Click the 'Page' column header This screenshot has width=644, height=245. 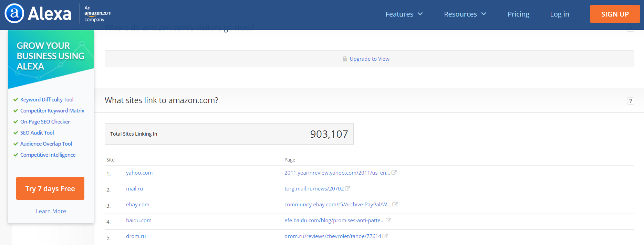click(x=290, y=160)
